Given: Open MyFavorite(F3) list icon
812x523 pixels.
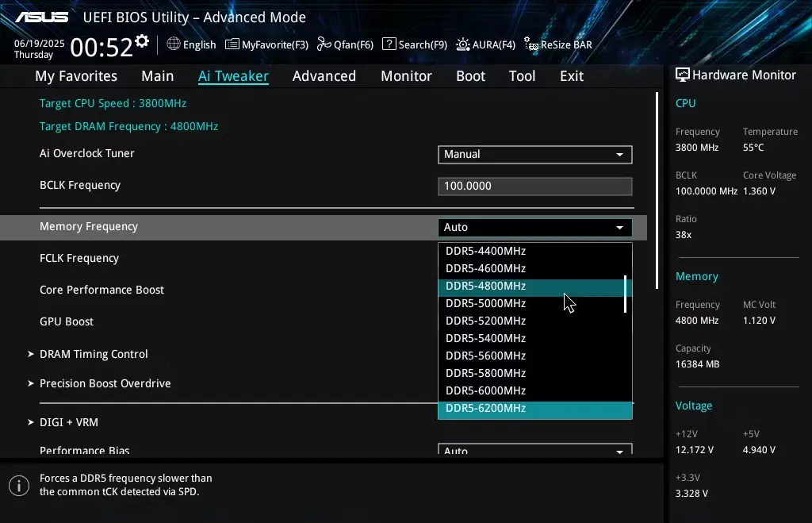Looking at the screenshot, I should tap(232, 44).
